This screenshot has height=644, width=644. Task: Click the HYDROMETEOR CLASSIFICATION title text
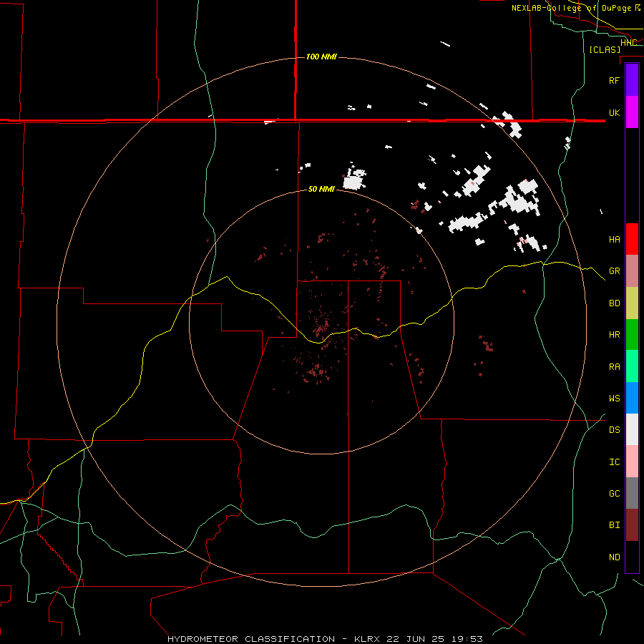(251, 639)
